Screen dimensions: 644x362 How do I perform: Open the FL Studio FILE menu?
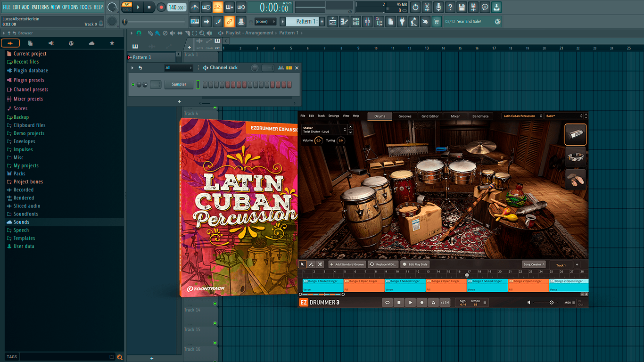click(7, 7)
